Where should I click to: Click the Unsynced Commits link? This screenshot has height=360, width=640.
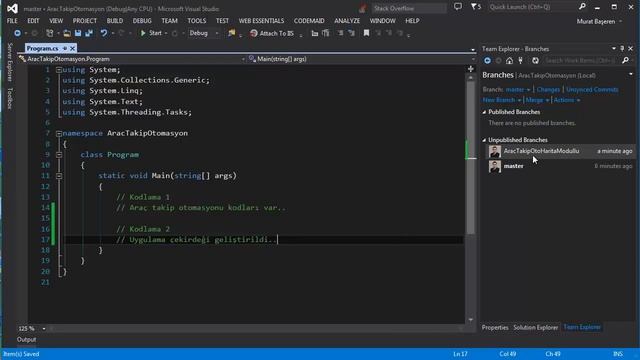(x=592, y=89)
